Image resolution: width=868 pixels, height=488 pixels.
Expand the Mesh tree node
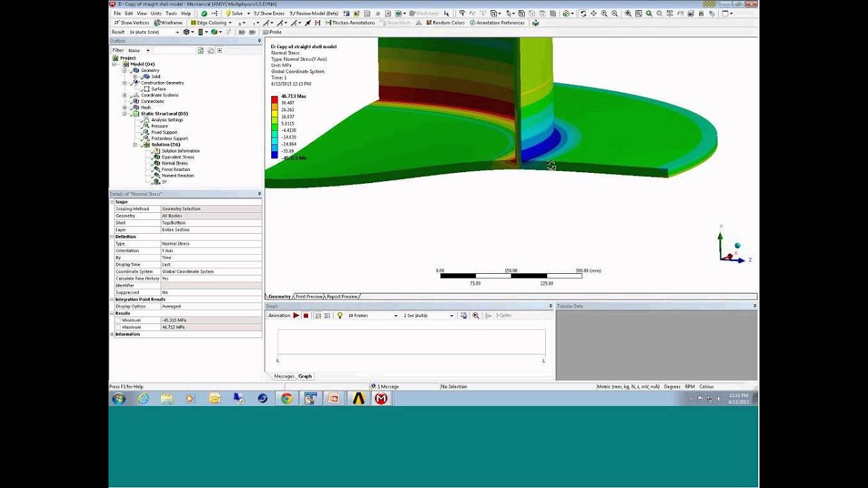(x=125, y=108)
